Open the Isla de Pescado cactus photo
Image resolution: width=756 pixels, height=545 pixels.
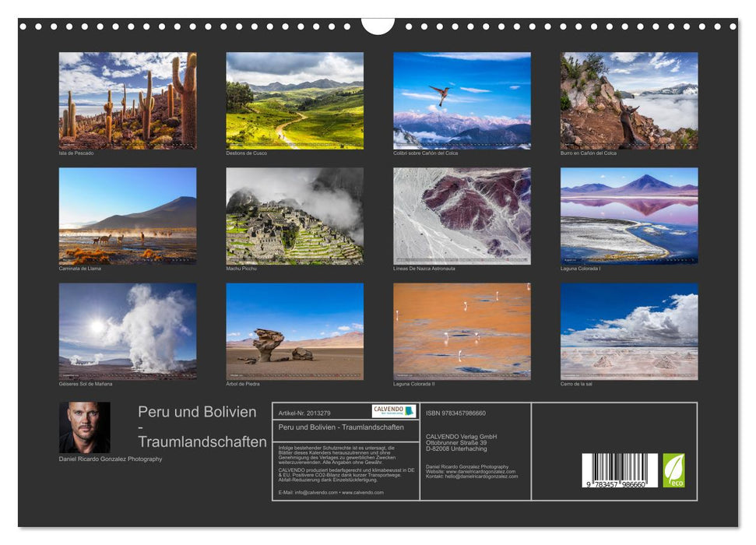[x=128, y=100]
